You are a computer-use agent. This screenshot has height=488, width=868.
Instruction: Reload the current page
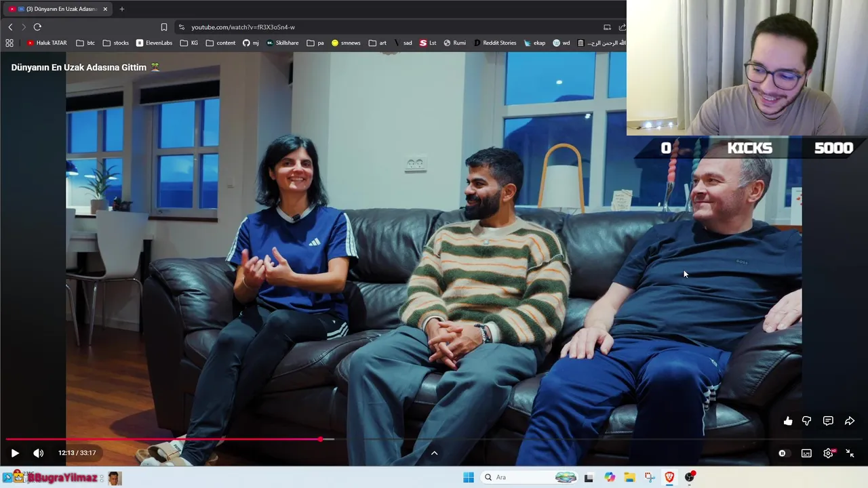point(37,27)
